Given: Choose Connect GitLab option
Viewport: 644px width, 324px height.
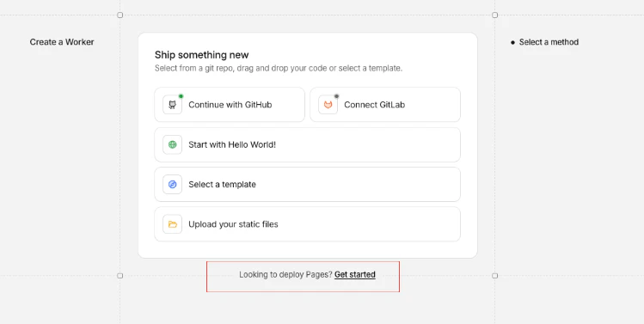Looking at the screenshot, I should 385,105.
